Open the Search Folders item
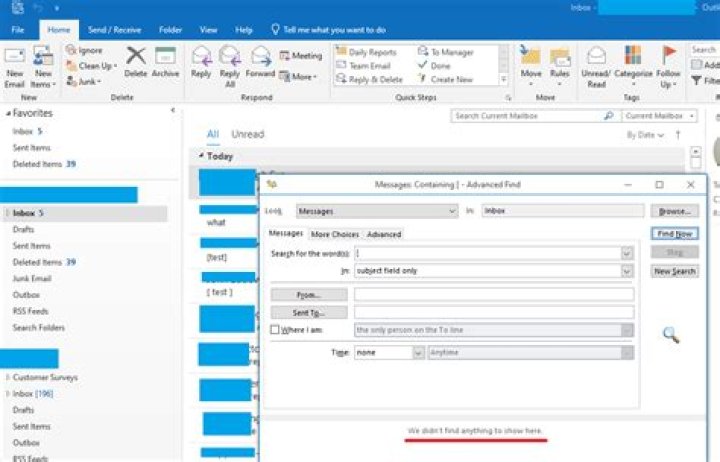This screenshot has width=720, height=462. 39,327
